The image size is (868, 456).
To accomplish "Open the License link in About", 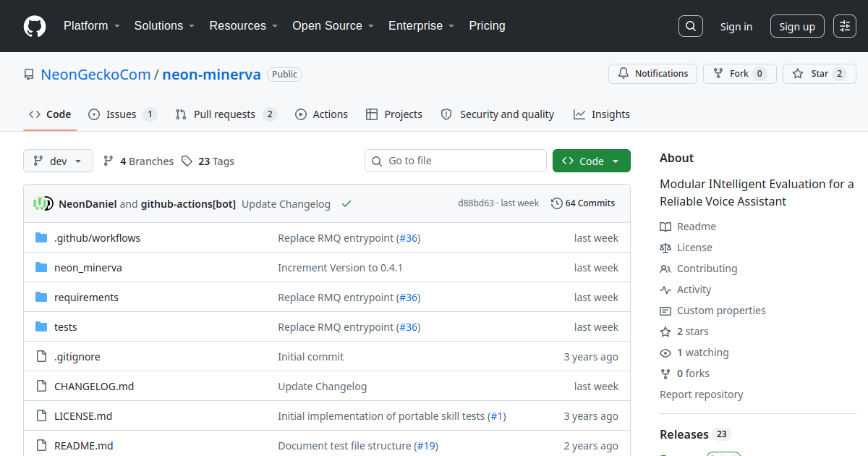I will pos(686,248).
